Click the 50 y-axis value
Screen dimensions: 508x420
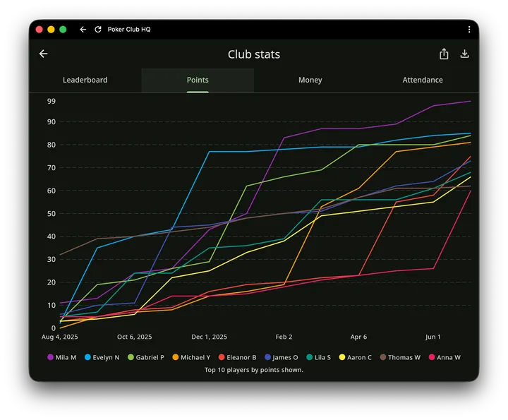52,214
